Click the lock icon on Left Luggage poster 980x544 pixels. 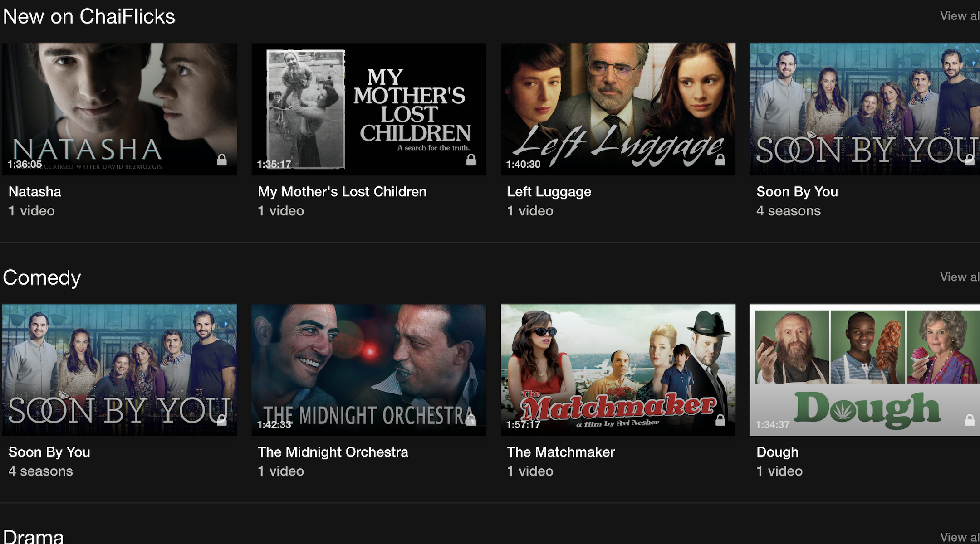pyautogui.click(x=720, y=160)
